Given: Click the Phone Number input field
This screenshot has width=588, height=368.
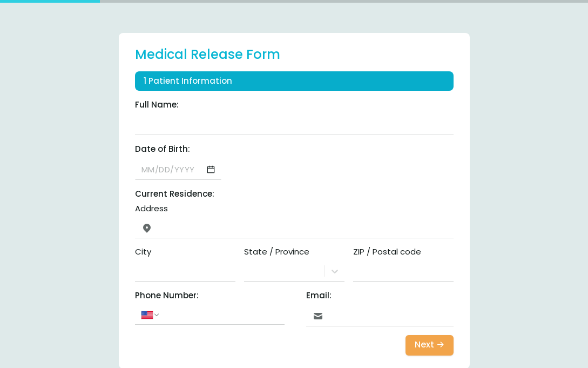Looking at the screenshot, I should click(x=223, y=315).
